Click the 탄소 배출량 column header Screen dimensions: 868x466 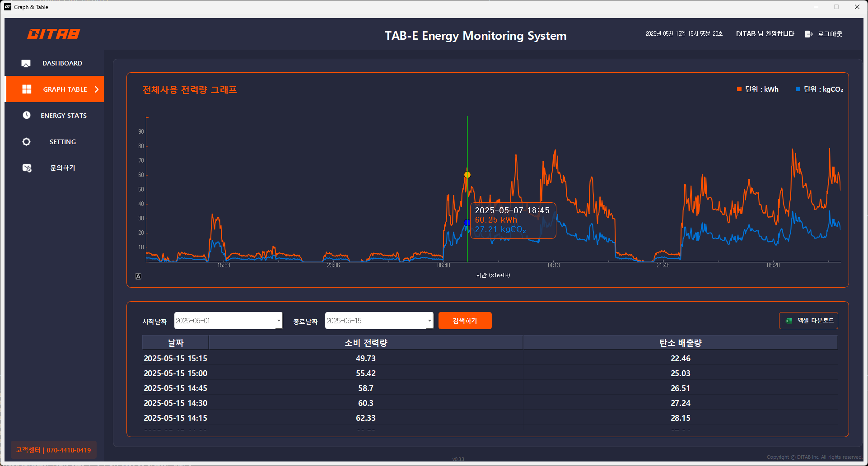pyautogui.click(x=681, y=343)
